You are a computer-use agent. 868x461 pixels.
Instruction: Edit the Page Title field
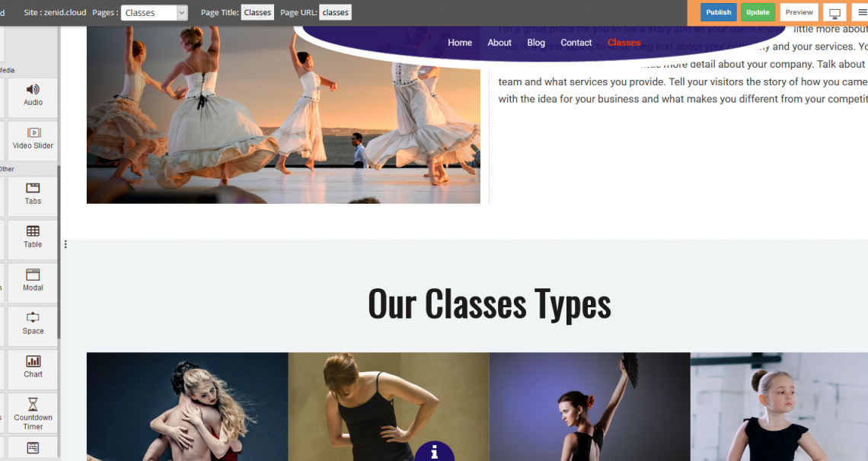[257, 12]
